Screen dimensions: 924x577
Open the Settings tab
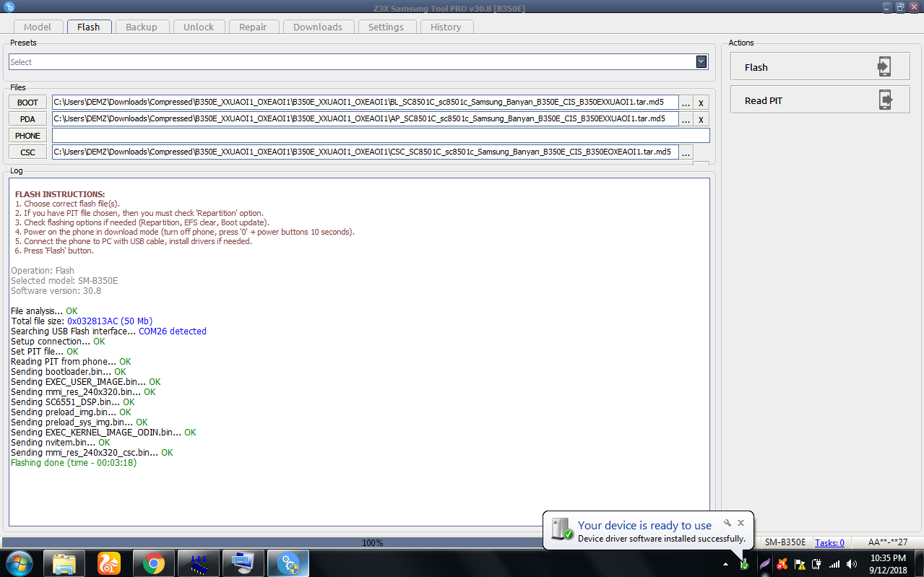click(x=386, y=27)
